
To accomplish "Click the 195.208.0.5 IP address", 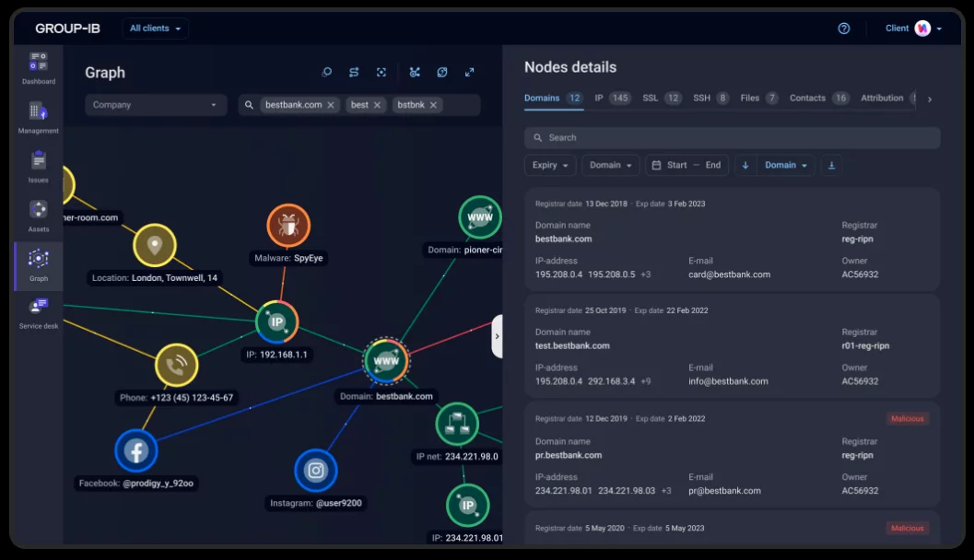I will coord(611,274).
